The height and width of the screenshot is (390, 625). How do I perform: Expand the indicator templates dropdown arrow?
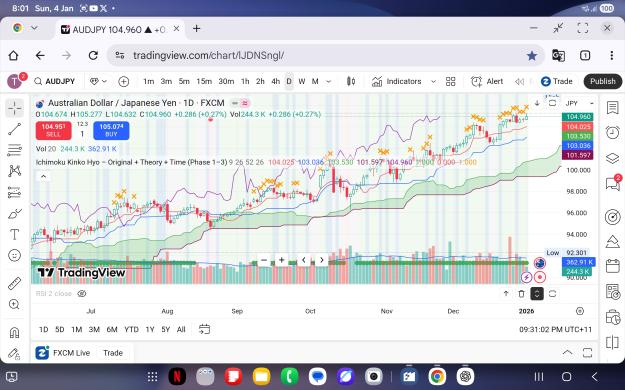tap(433, 81)
